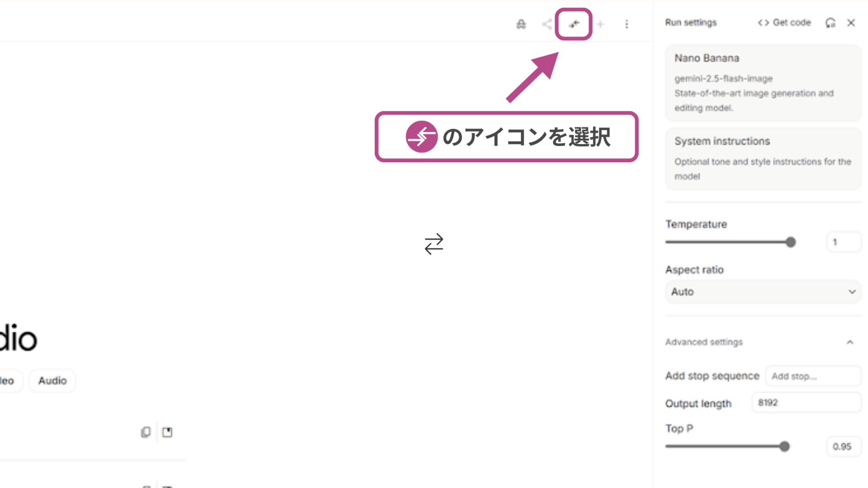This screenshot has height=488, width=868.
Task: Click the share icon in the top toolbar
Action: [x=547, y=24]
